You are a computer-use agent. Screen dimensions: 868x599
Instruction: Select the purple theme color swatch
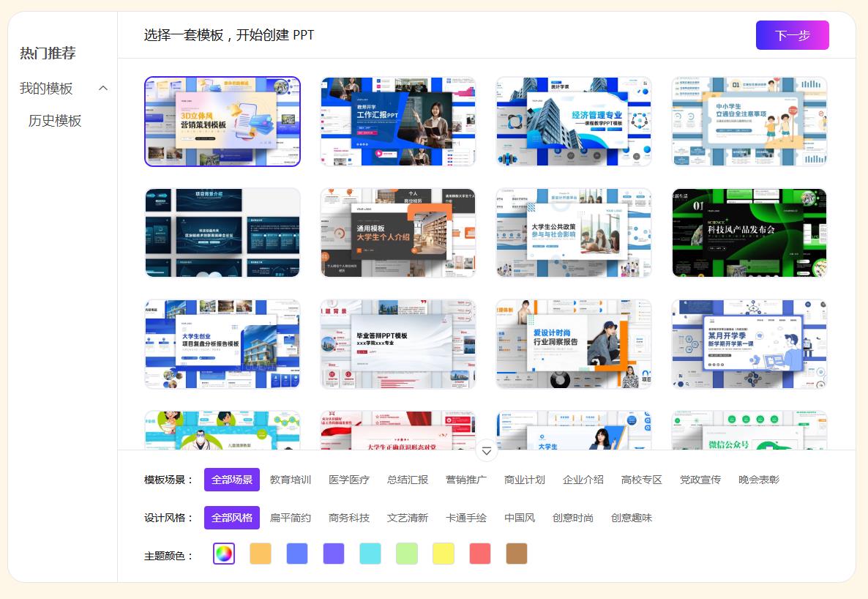(334, 554)
